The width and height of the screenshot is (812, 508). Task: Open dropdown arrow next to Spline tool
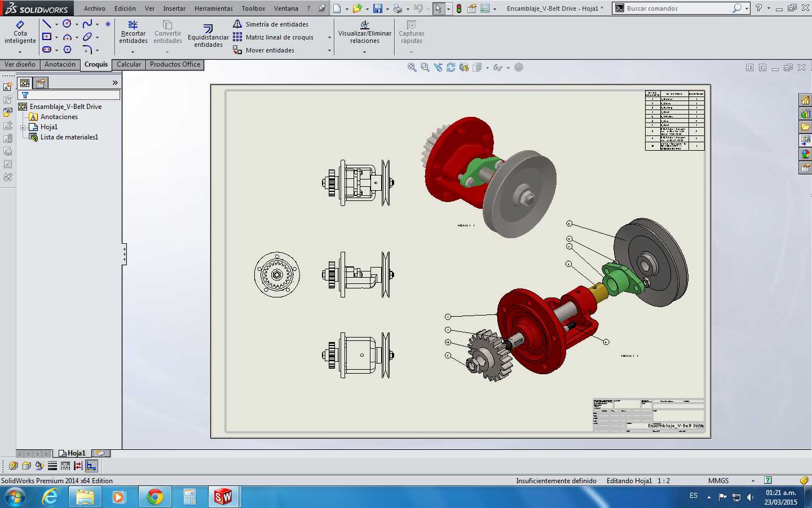coord(97,24)
